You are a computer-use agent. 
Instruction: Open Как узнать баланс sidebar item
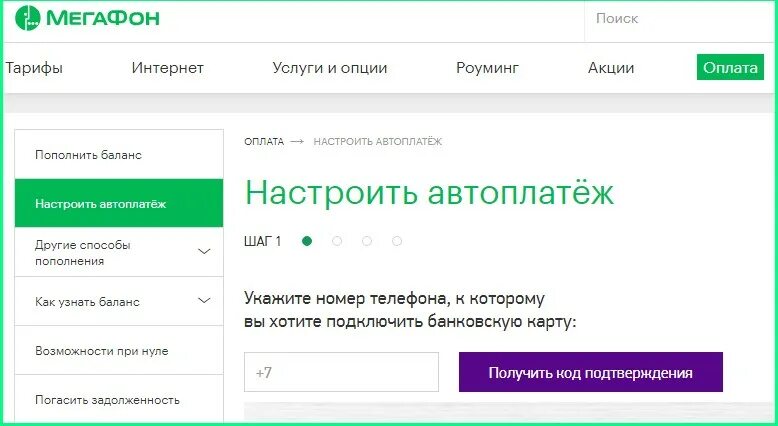[119, 301]
